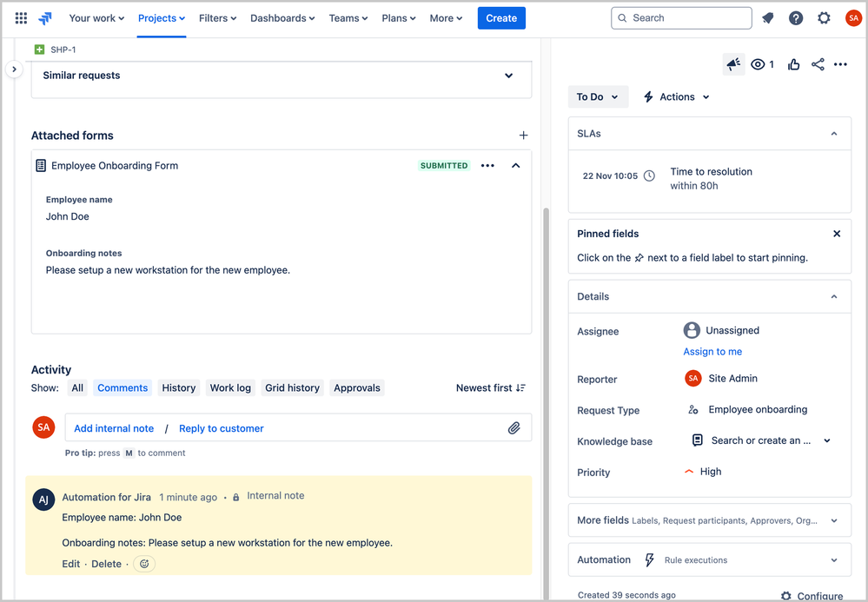The height and width of the screenshot is (602, 868).
Task: Click the attachment paperclip icon
Action: [514, 427]
